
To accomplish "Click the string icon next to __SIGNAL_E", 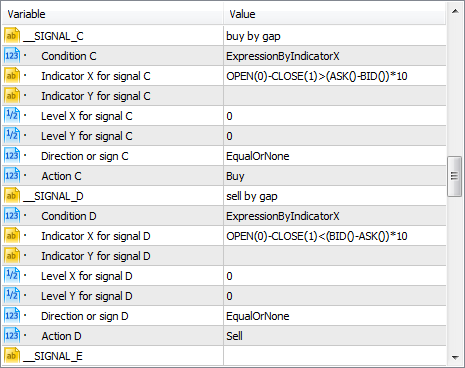I will pyautogui.click(x=12, y=356).
